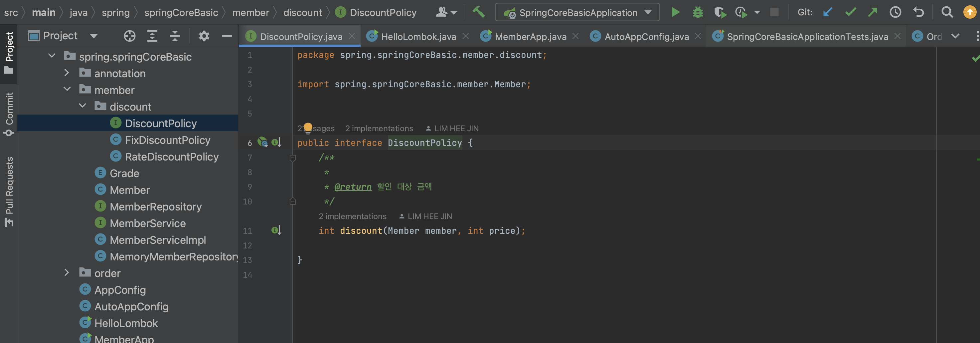This screenshot has height=343, width=980.
Task: Open the profiler options dropdown arrow
Action: click(757, 13)
